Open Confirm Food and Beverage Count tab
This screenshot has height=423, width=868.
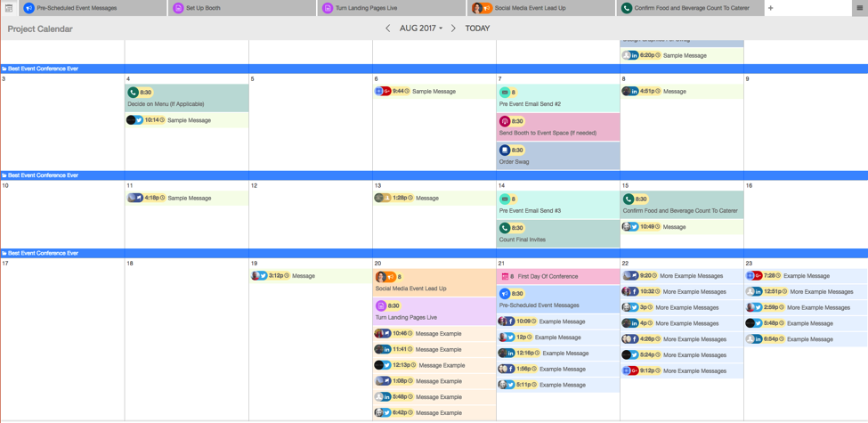click(x=691, y=8)
